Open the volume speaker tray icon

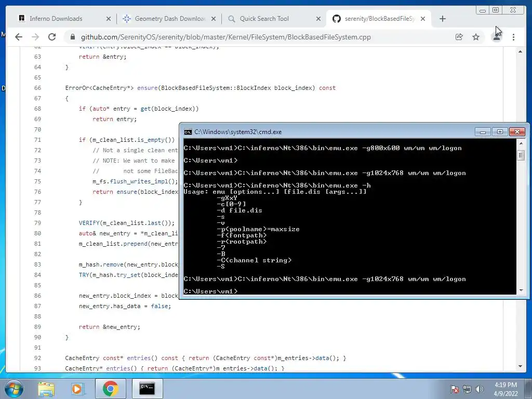[480, 389]
